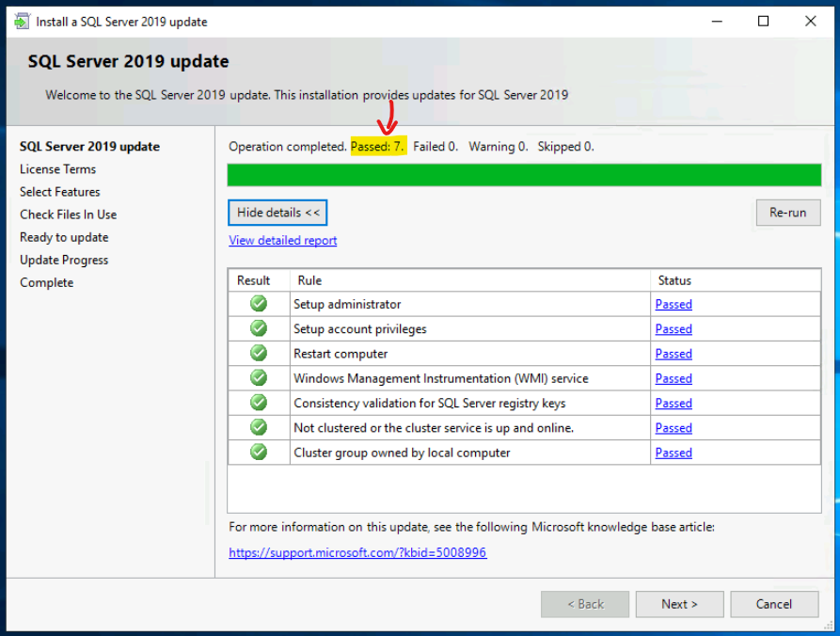Open the Microsoft support kbid=5008996 link
840x636 pixels.
coord(357,553)
